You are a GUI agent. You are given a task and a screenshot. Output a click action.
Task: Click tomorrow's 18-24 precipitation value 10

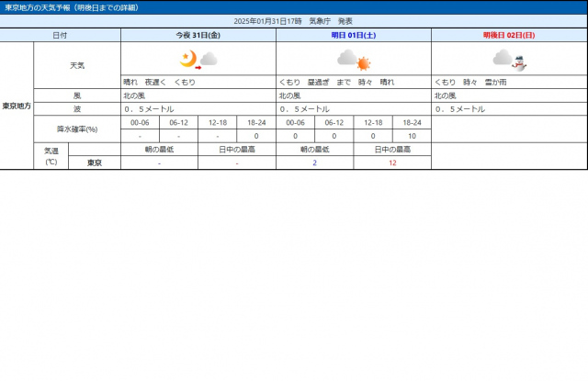[x=412, y=136]
